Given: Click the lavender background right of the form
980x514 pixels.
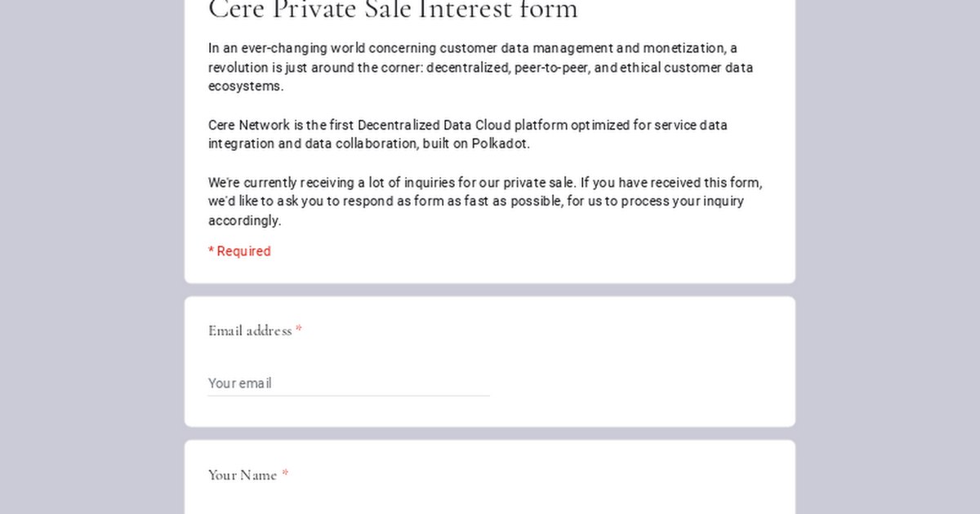Looking at the screenshot, I should pyautogui.click(x=888, y=257).
